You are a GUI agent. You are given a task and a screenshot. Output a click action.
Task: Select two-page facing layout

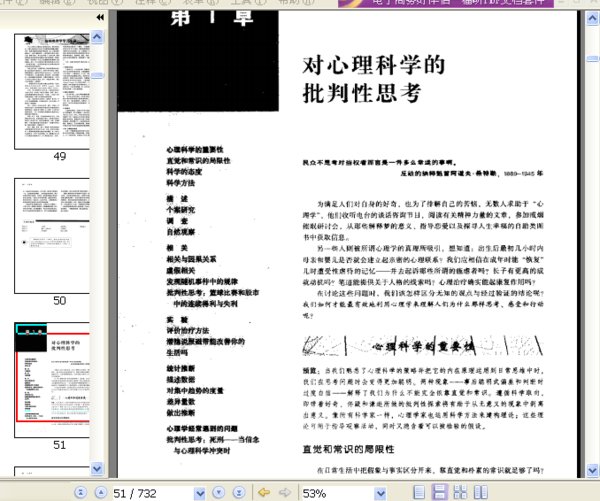coord(481,492)
